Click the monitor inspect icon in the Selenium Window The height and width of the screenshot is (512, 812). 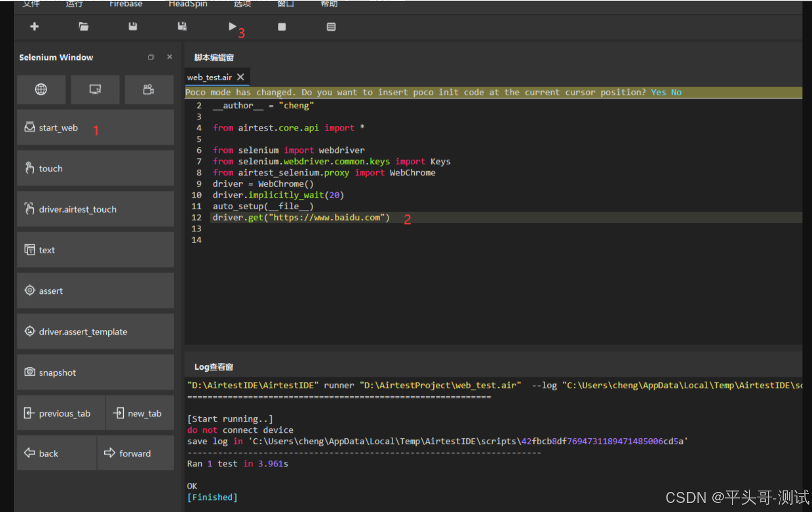pyautogui.click(x=95, y=89)
